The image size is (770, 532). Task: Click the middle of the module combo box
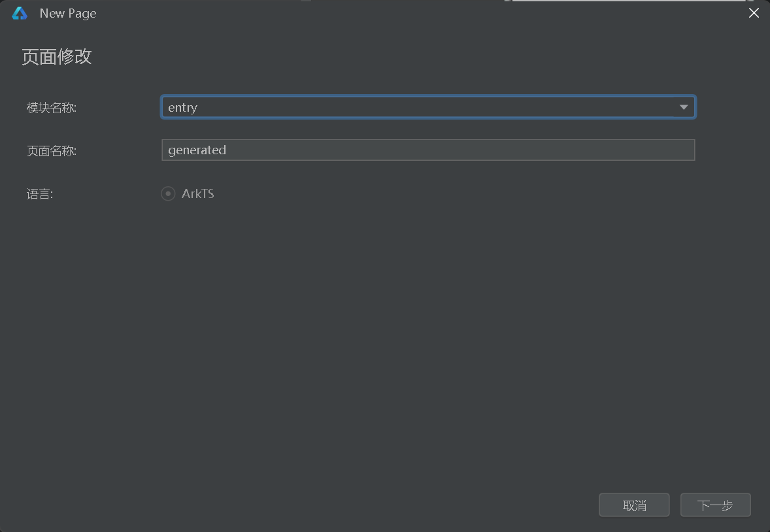[427, 107]
